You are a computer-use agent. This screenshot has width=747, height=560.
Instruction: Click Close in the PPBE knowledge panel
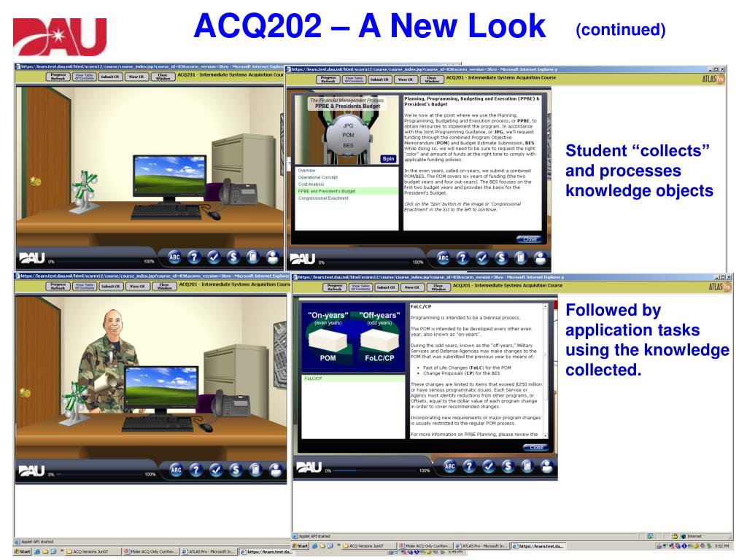click(530, 239)
